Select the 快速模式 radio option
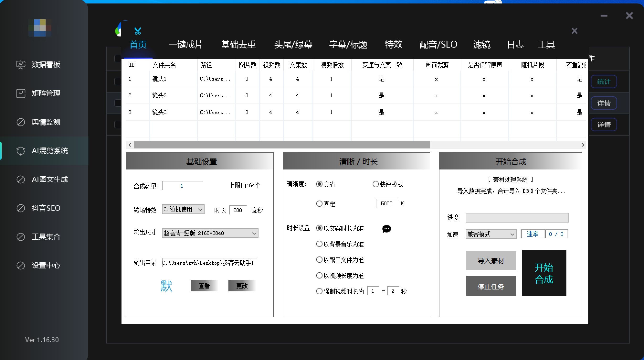The width and height of the screenshot is (644, 360). [375, 185]
